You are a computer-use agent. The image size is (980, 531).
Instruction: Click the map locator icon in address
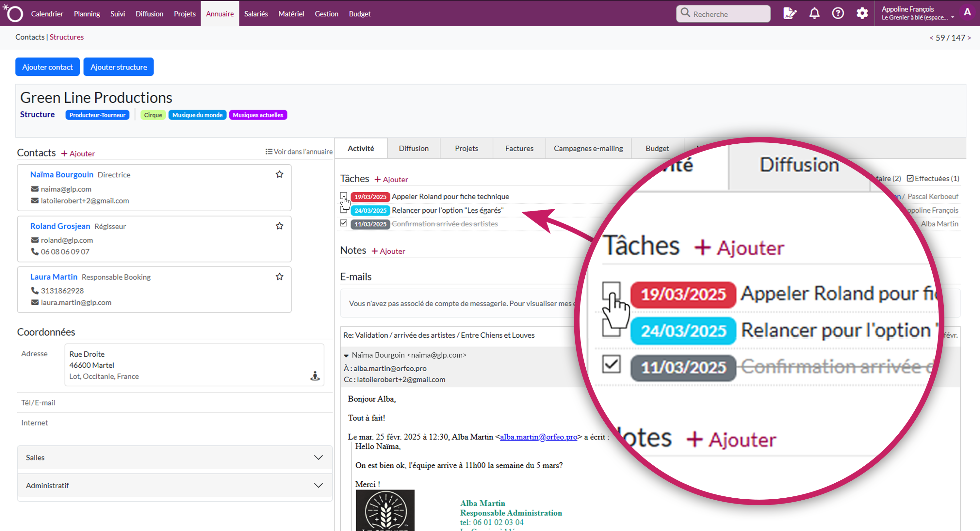(315, 376)
